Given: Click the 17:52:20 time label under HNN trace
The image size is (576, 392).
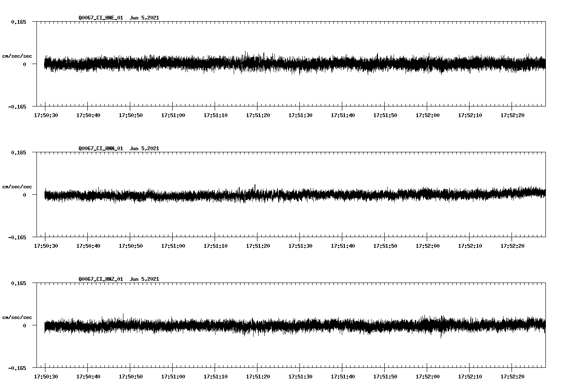Looking at the screenshot, I should click(512, 245).
